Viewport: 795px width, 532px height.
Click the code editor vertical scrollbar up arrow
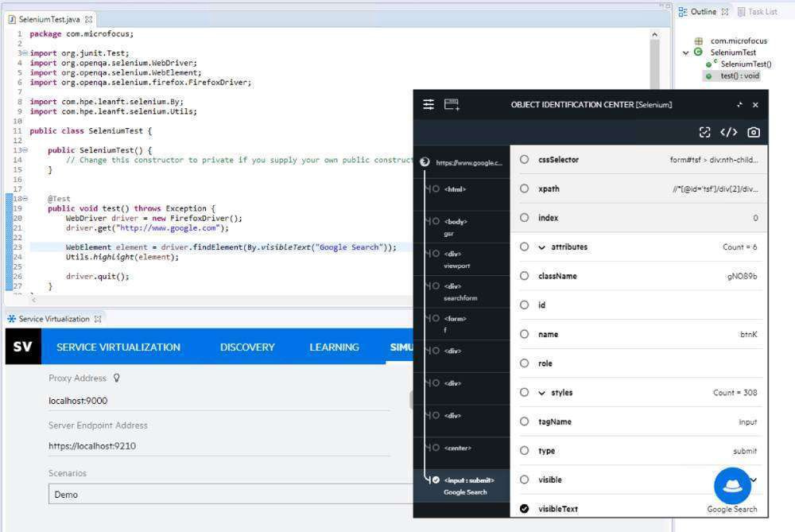(654, 34)
